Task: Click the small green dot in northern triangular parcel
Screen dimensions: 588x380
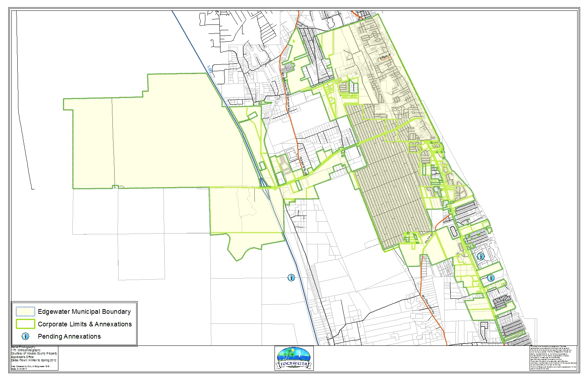Action: point(294,42)
